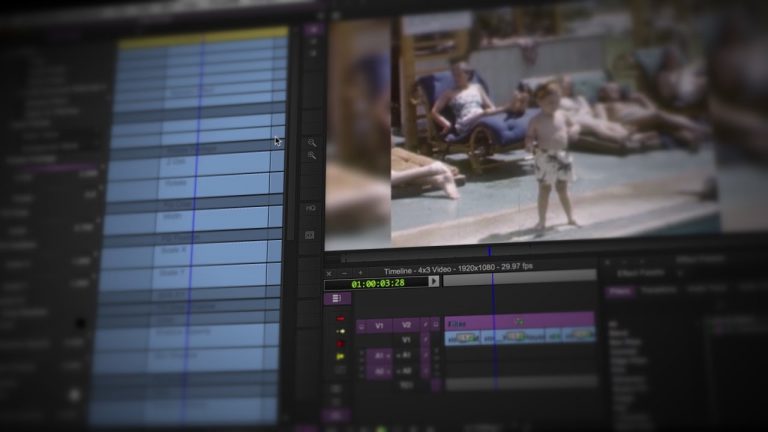Open the Transitions tab in the Effect Palette
Screen dimensions: 768x432
(x=658, y=291)
